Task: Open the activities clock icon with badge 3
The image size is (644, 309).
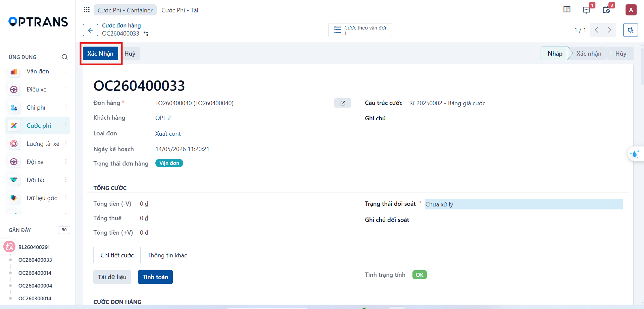Action: click(x=606, y=10)
